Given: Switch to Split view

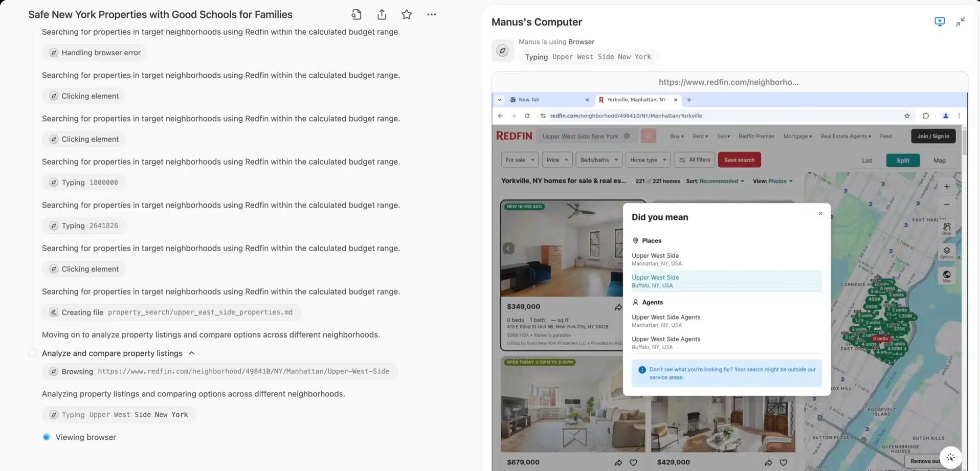Looking at the screenshot, I should 903,161.
